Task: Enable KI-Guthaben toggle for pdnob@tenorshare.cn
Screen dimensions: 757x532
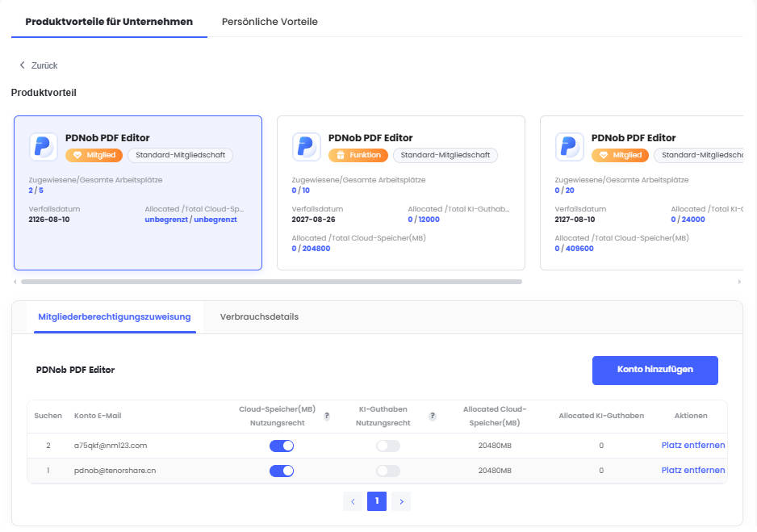Action: (388, 471)
